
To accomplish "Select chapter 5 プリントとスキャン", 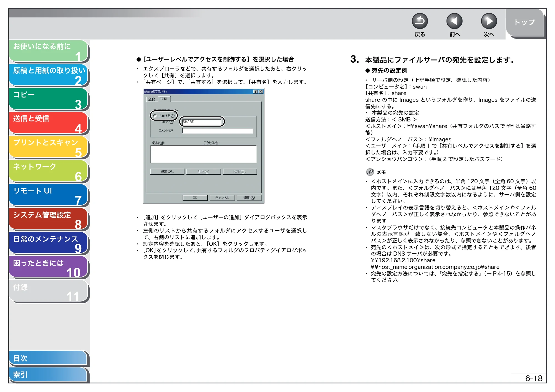I will (x=49, y=147).
